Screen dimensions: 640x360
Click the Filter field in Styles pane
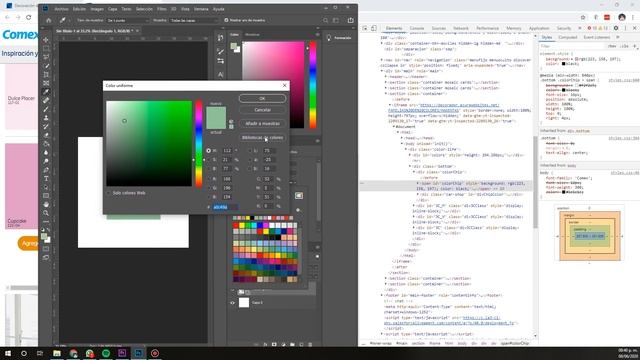[571, 46]
